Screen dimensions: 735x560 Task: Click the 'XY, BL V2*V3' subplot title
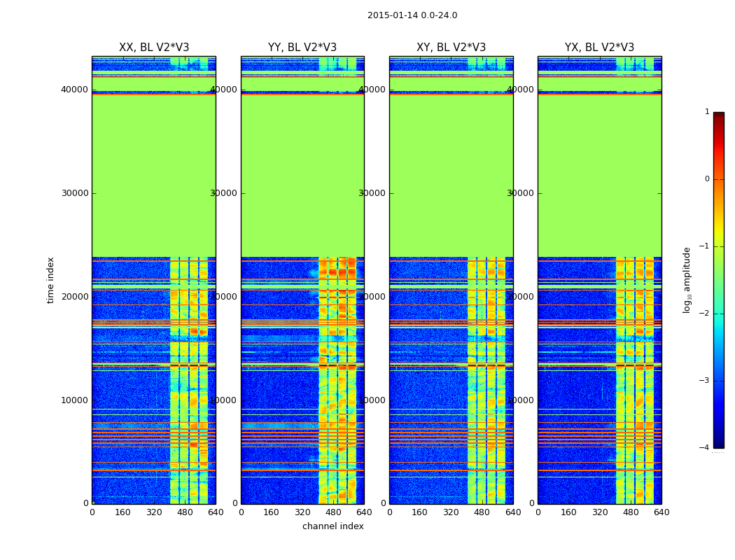[451, 48]
